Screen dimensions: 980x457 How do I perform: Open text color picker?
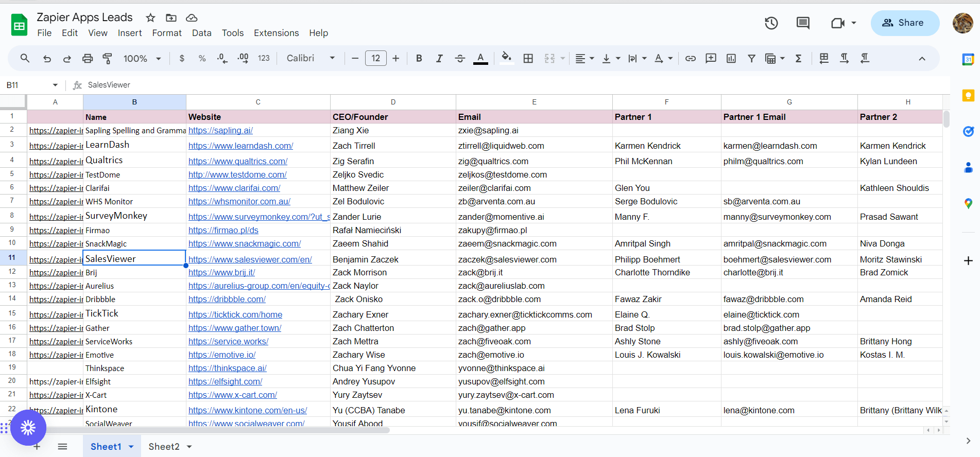coord(480,58)
